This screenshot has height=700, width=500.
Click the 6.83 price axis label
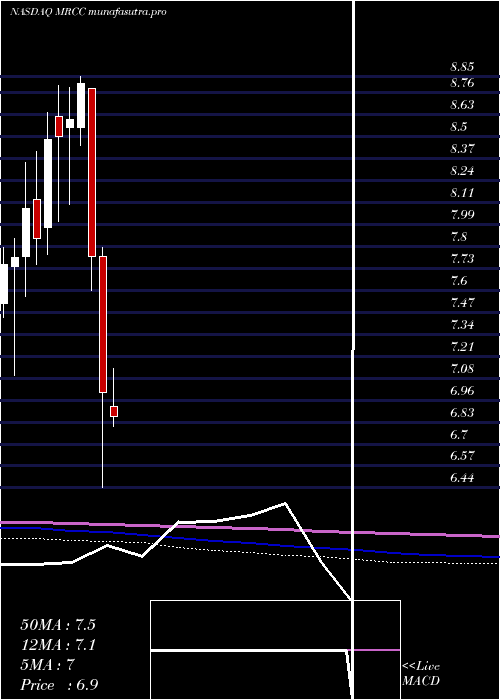(462, 413)
